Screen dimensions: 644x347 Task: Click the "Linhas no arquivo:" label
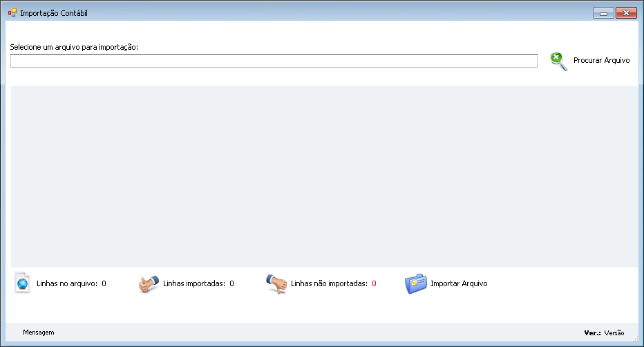67,284
